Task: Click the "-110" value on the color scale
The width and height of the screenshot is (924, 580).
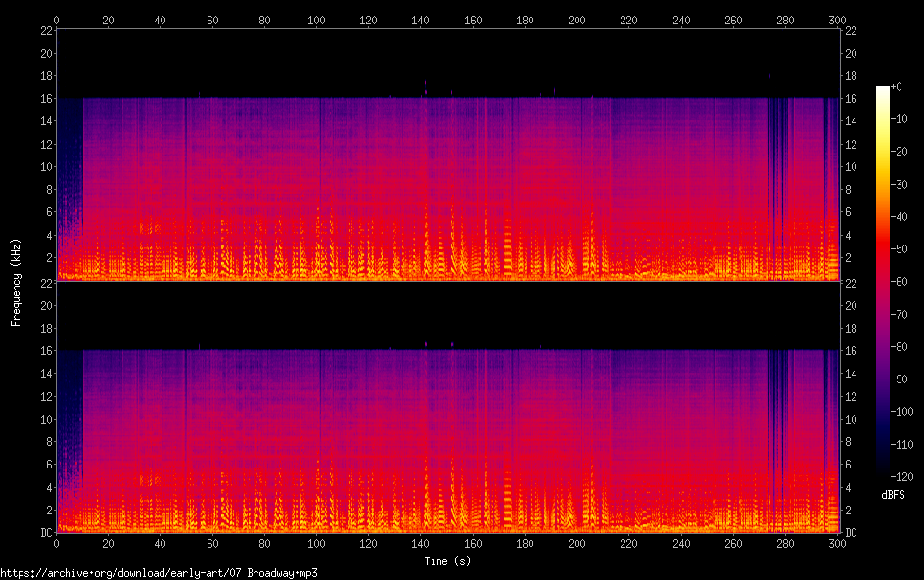Action: [x=901, y=445]
